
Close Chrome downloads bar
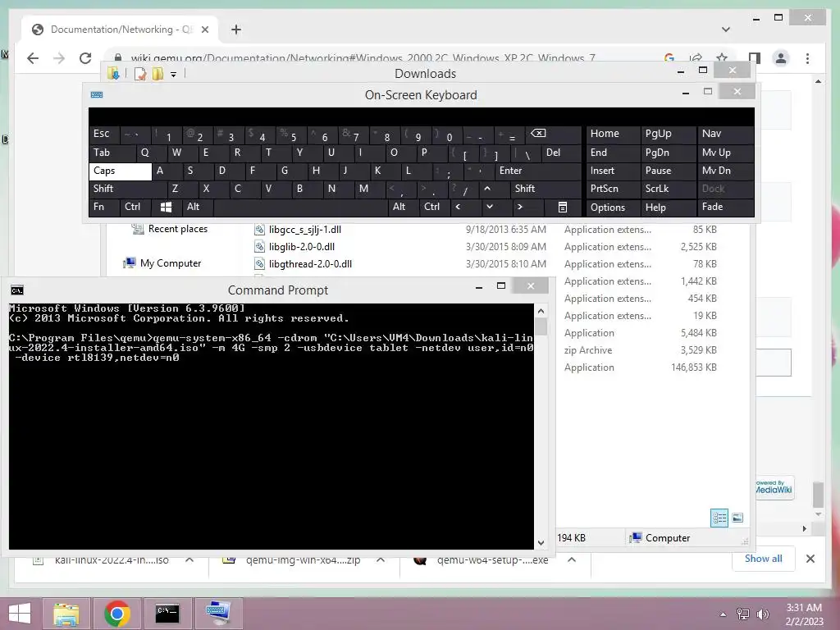tap(810, 559)
